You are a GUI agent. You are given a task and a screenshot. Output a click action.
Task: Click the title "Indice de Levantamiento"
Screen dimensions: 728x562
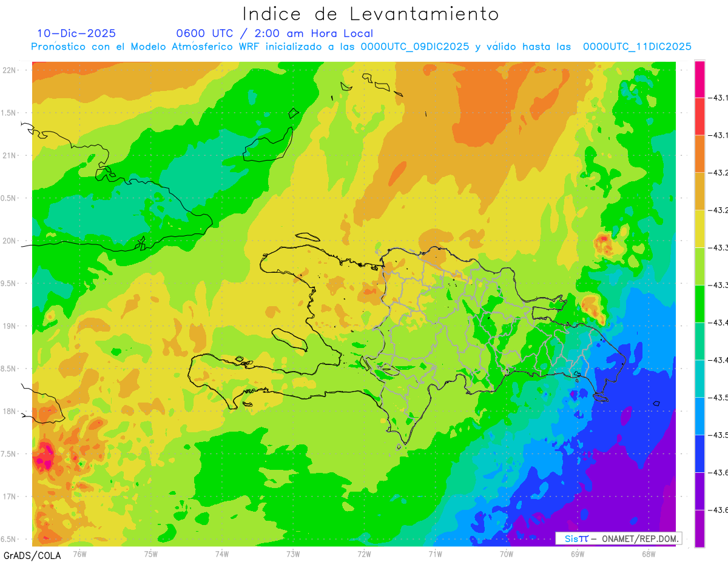pyautogui.click(x=371, y=13)
